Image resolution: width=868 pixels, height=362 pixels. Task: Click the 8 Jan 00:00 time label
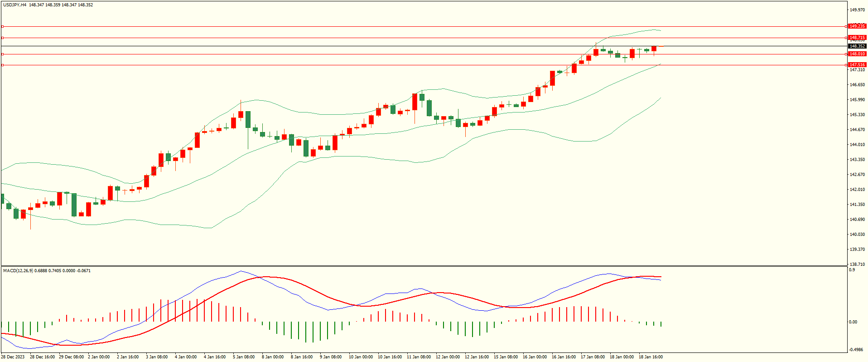273,357
